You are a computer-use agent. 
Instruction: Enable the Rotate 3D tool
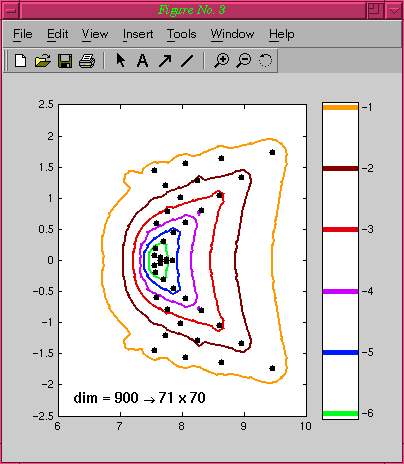(x=265, y=60)
